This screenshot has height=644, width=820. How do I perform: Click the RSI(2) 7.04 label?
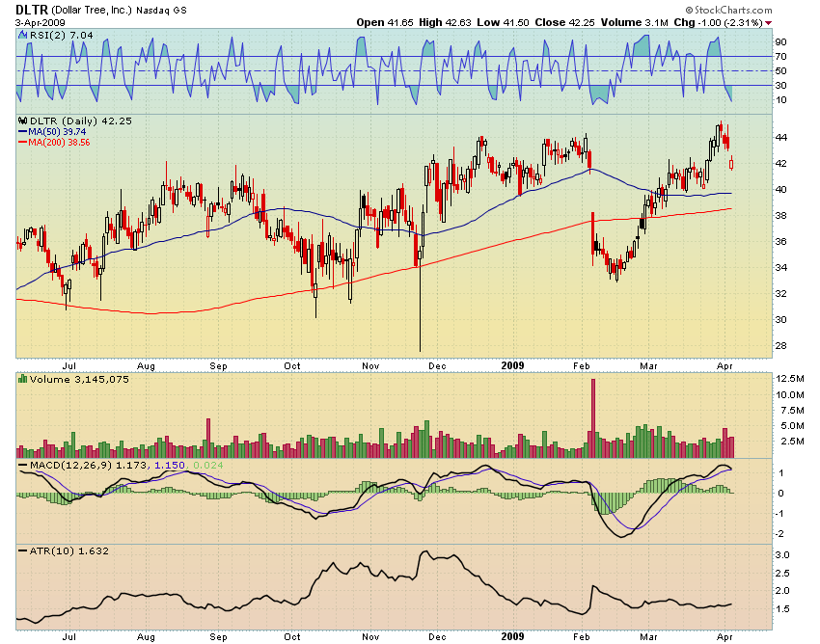coord(62,35)
